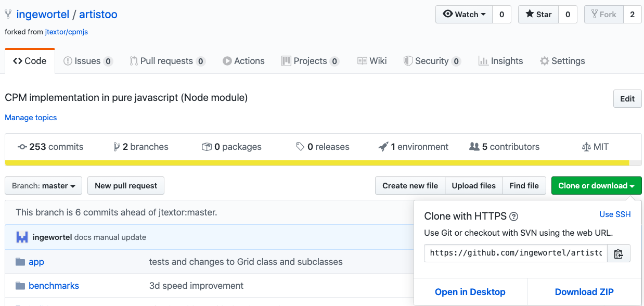
Task: View the MIT license
Action: point(595,147)
